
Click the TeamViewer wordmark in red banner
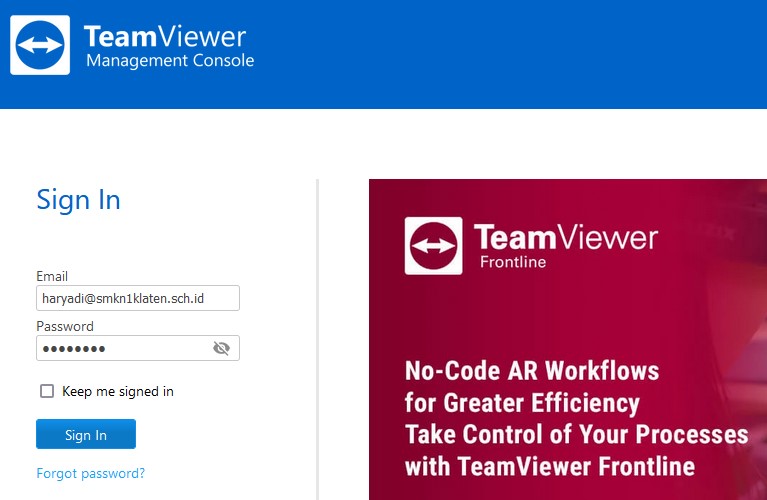click(565, 237)
